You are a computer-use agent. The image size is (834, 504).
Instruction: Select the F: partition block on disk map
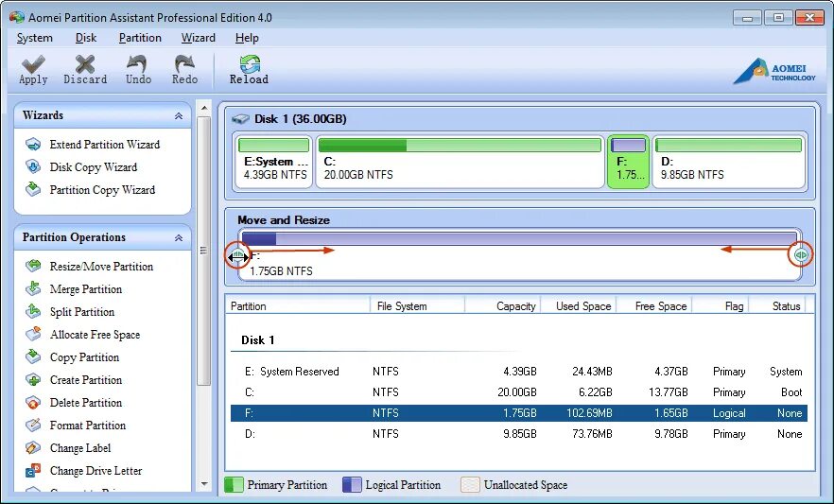point(628,162)
